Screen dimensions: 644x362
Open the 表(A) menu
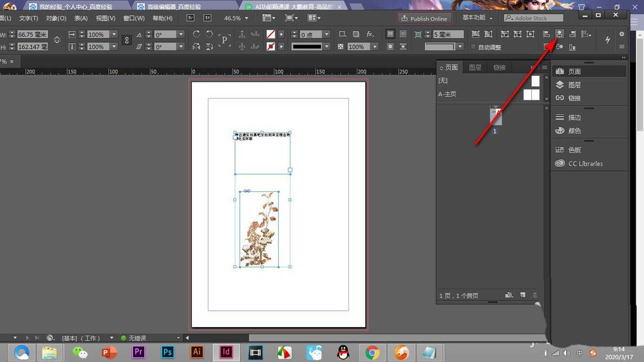pyautogui.click(x=81, y=18)
